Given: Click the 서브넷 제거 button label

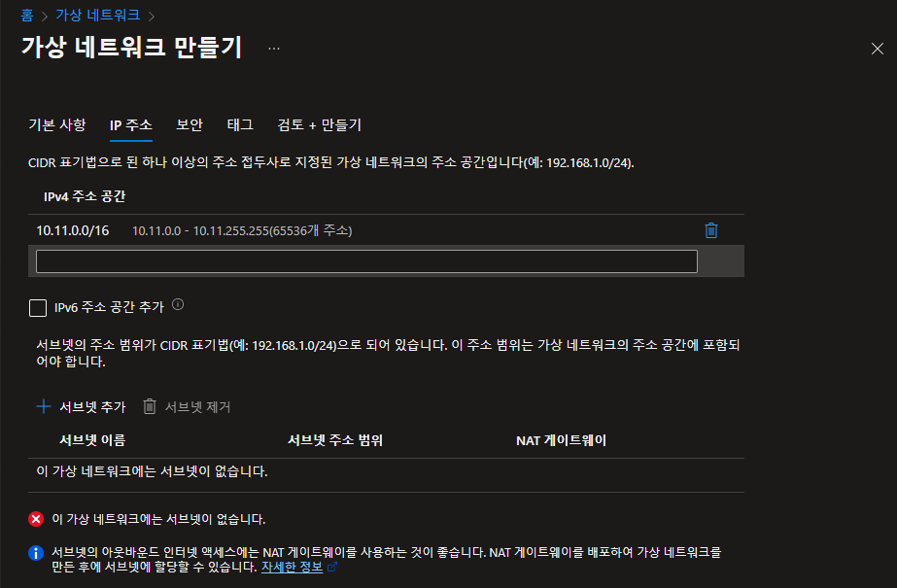Looking at the screenshot, I should [198, 406].
